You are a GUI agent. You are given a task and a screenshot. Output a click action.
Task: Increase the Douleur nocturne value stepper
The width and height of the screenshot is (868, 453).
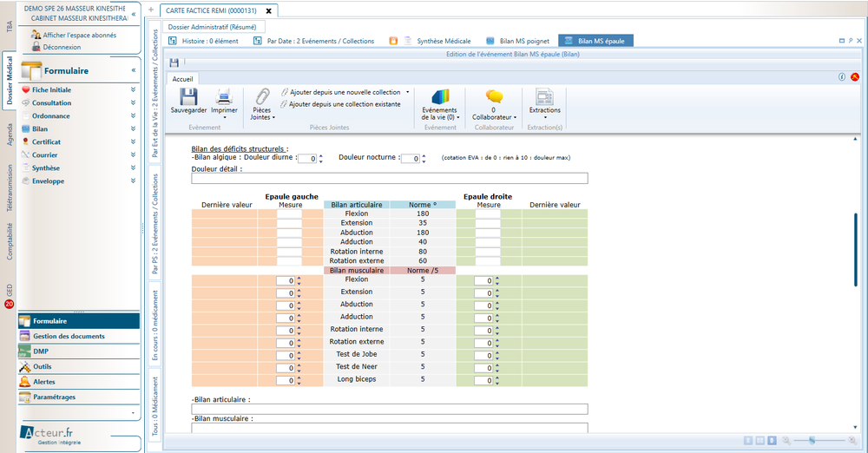(425, 155)
